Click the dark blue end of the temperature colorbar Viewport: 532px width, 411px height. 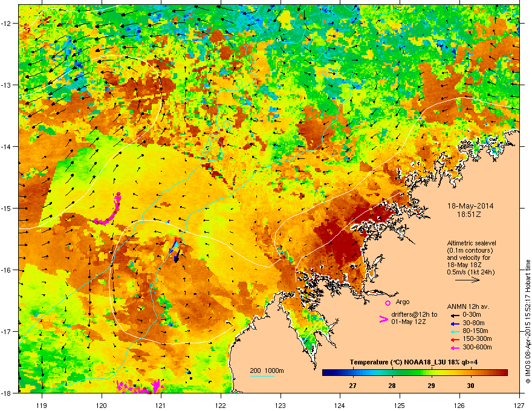point(326,373)
